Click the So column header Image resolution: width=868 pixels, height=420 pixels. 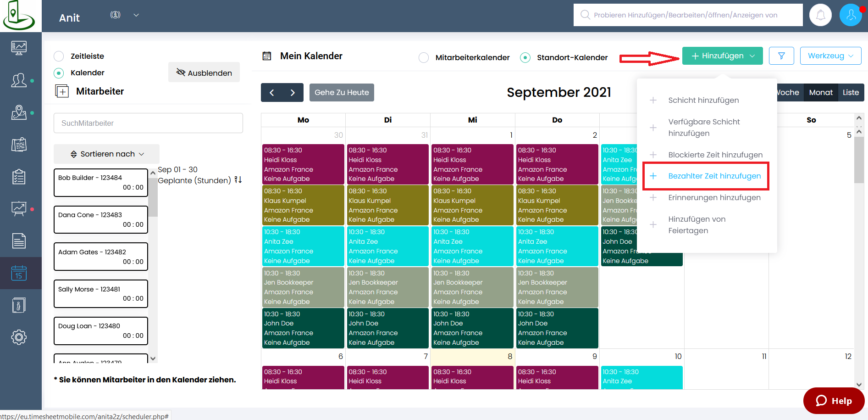(x=811, y=120)
